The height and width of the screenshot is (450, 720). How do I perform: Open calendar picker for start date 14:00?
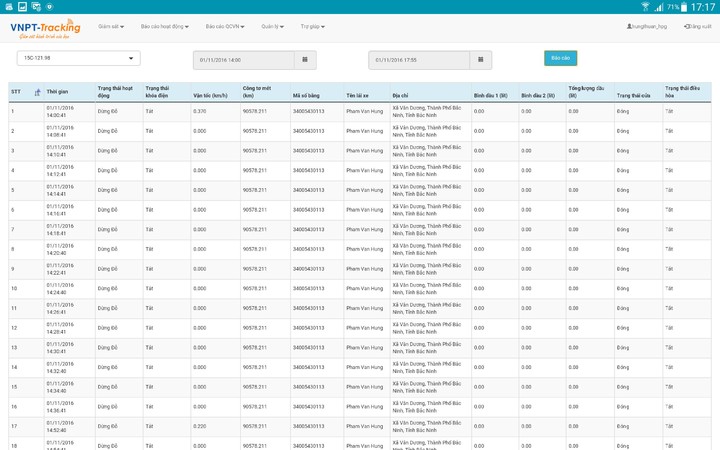(x=305, y=60)
